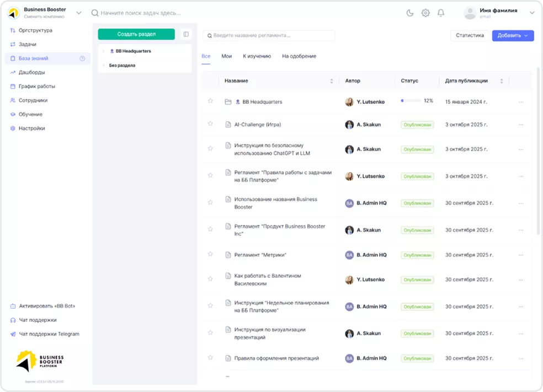Click document icon of AI-Challenge row
The width and height of the screenshot is (543, 392).
coord(228,125)
